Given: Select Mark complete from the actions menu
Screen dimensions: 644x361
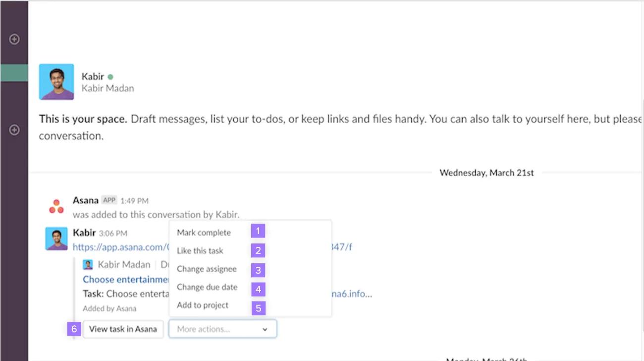Looking at the screenshot, I should (204, 232).
